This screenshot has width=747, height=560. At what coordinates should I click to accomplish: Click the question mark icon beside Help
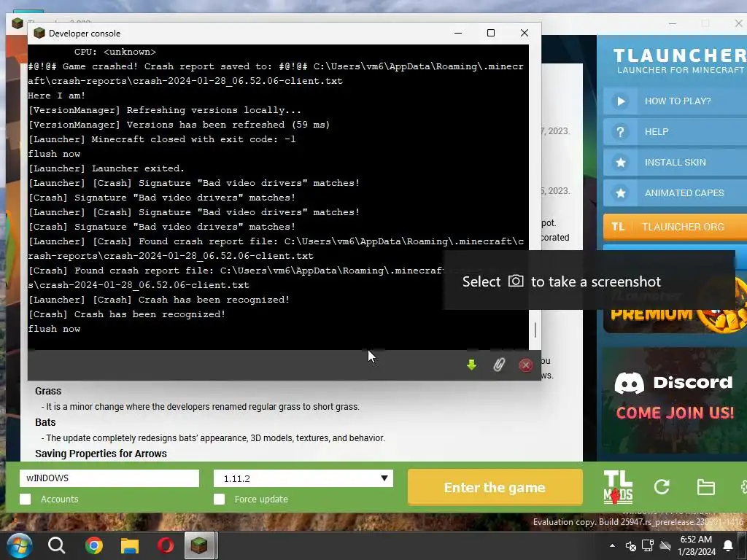click(x=620, y=132)
